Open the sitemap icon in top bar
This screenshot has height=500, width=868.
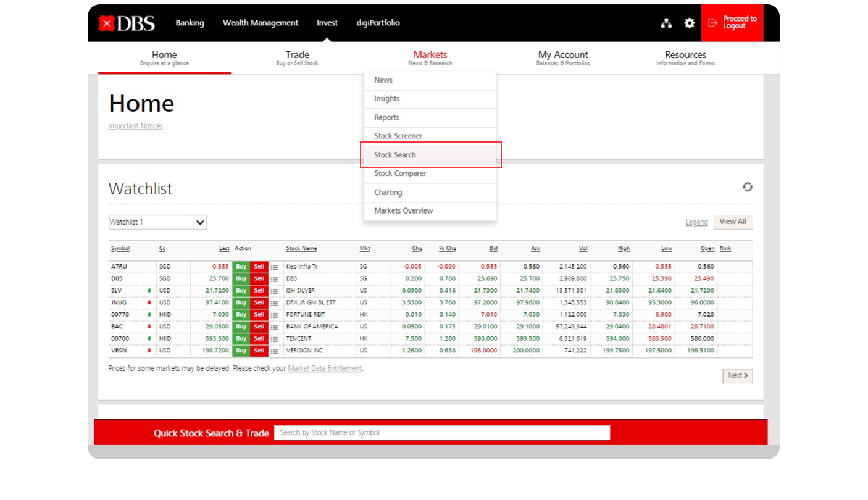tap(666, 23)
